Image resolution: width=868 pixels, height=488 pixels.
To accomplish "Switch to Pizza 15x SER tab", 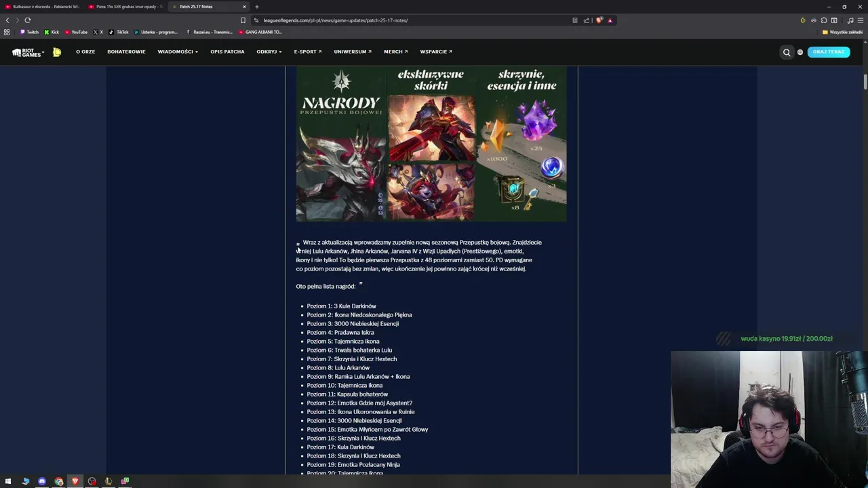I will (125, 7).
